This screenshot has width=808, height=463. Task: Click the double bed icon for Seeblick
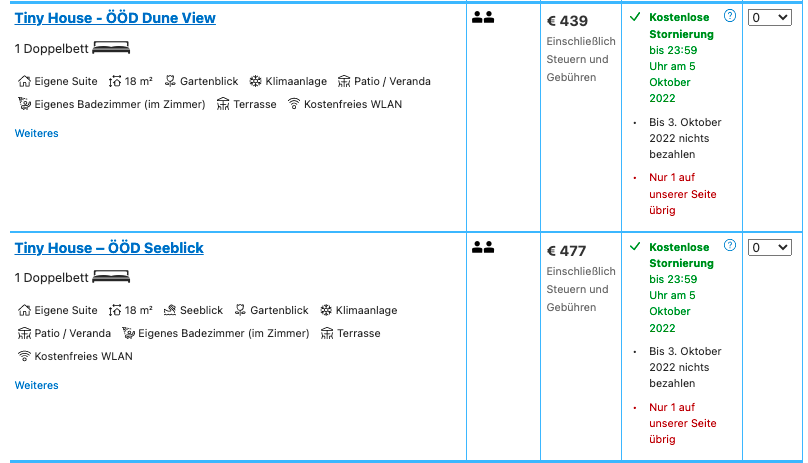click(x=111, y=277)
